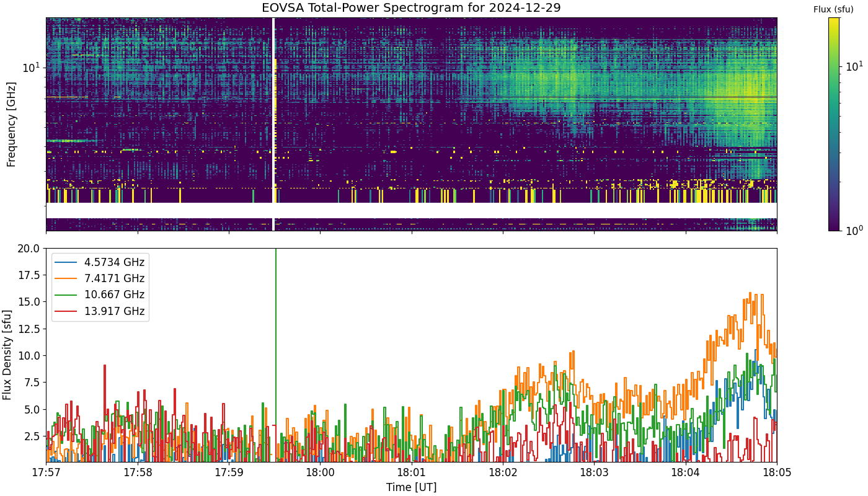Click the 18:00 time tick label

point(320,472)
